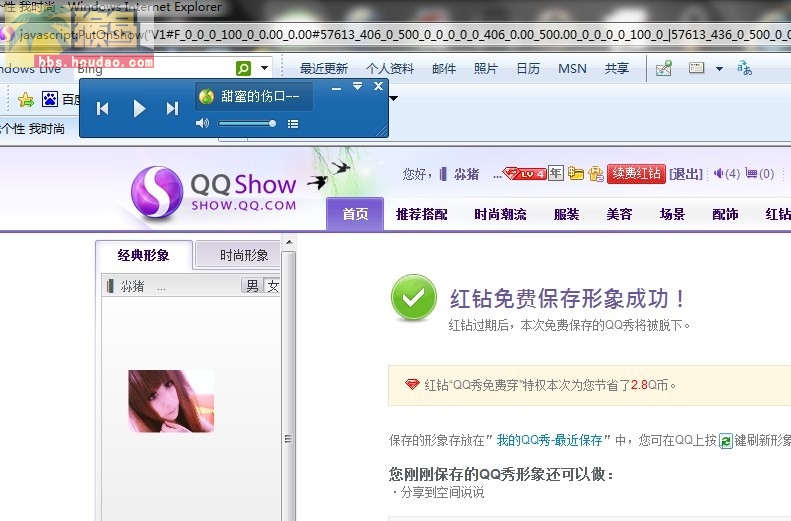The image size is (791, 521).
Task: Start playback in the blue music player
Action: click(139, 108)
